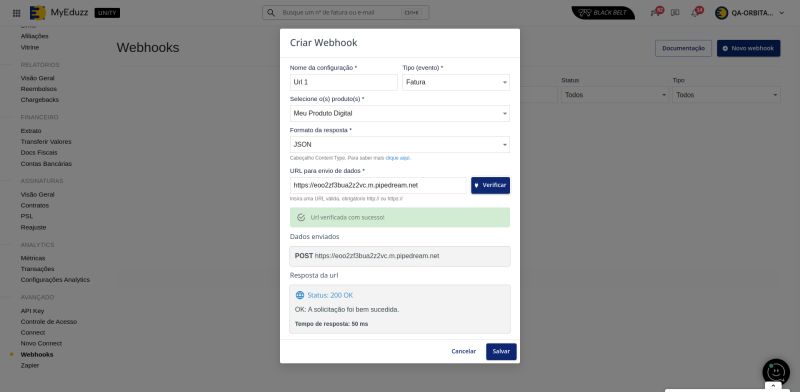Expand the collapsed panel chevron at bottom right
Image resolution: width=800 pixels, height=392 pixels.
(772, 385)
